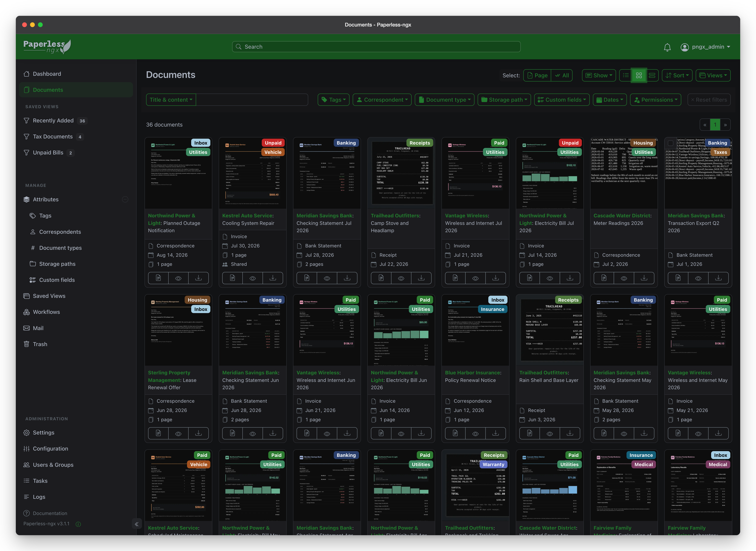The width and height of the screenshot is (756, 551).
Task: Open the Title & content filter dropdown
Action: point(171,100)
